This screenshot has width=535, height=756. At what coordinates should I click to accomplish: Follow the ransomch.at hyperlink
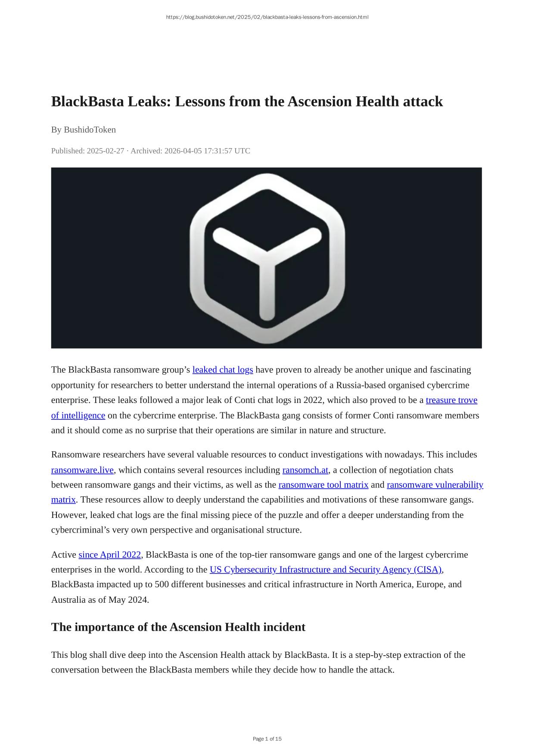tap(305, 470)
